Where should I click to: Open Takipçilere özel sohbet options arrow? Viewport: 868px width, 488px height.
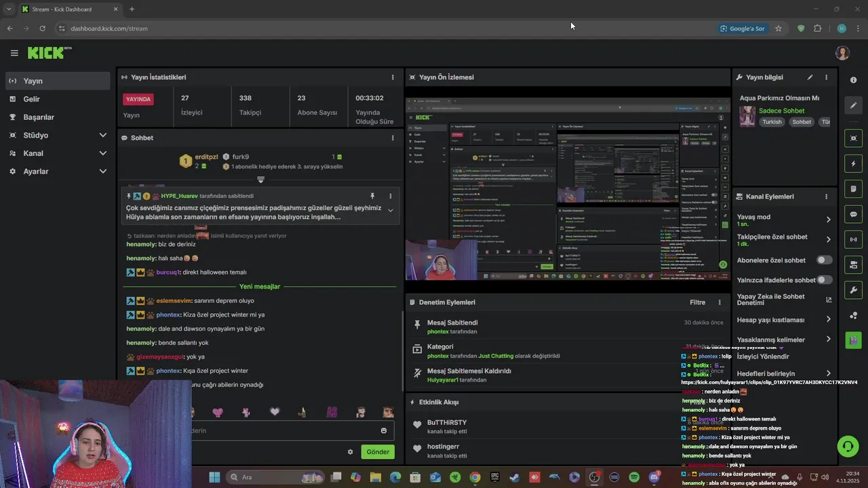828,240
